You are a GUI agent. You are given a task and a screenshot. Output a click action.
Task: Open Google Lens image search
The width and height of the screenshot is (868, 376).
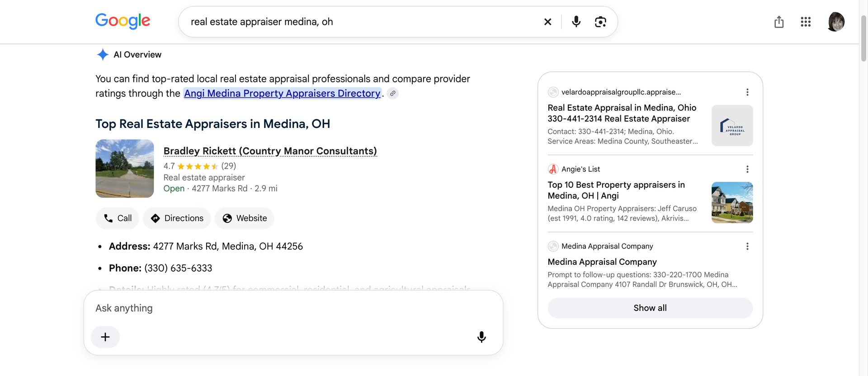(600, 22)
